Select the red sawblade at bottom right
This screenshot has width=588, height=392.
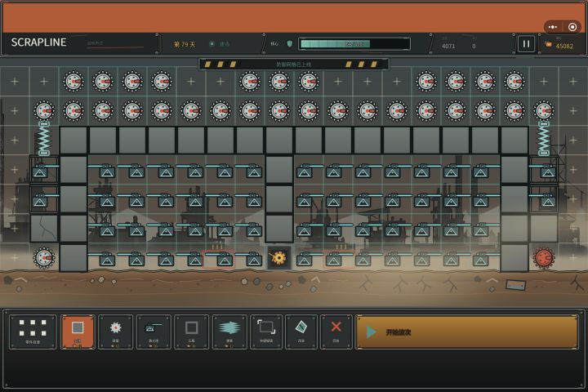(544, 258)
